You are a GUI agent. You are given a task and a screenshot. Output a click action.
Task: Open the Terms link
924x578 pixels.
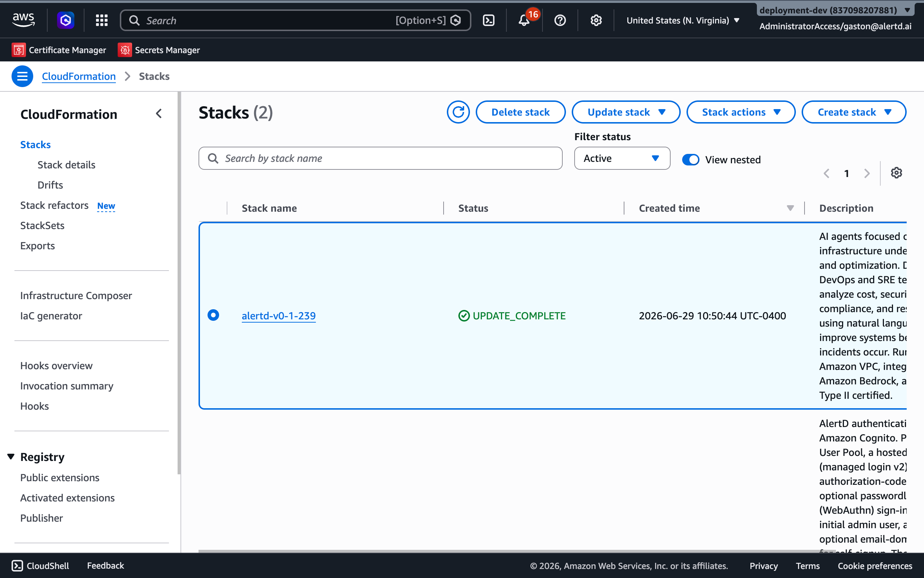[807, 566]
